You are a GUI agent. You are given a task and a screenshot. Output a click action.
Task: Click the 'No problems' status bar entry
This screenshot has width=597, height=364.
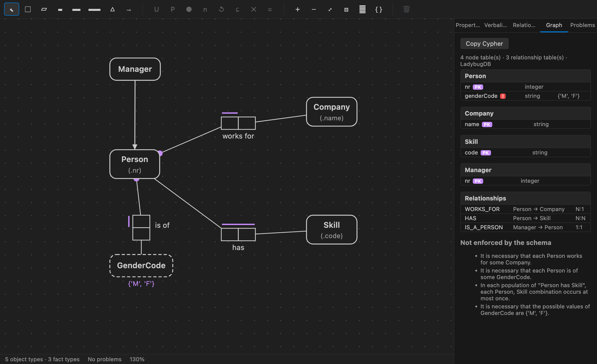[104, 359]
